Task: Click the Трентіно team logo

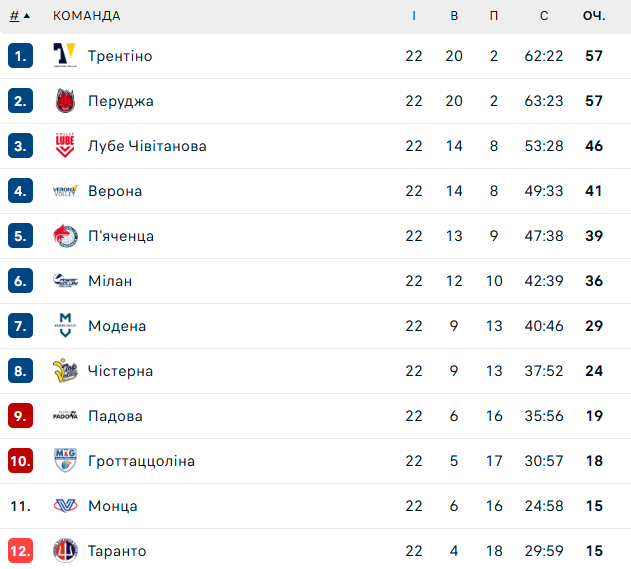Action: (65, 56)
